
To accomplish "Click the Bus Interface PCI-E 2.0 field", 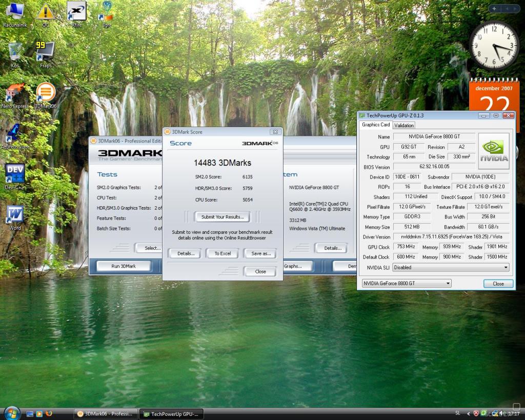I will (480, 187).
